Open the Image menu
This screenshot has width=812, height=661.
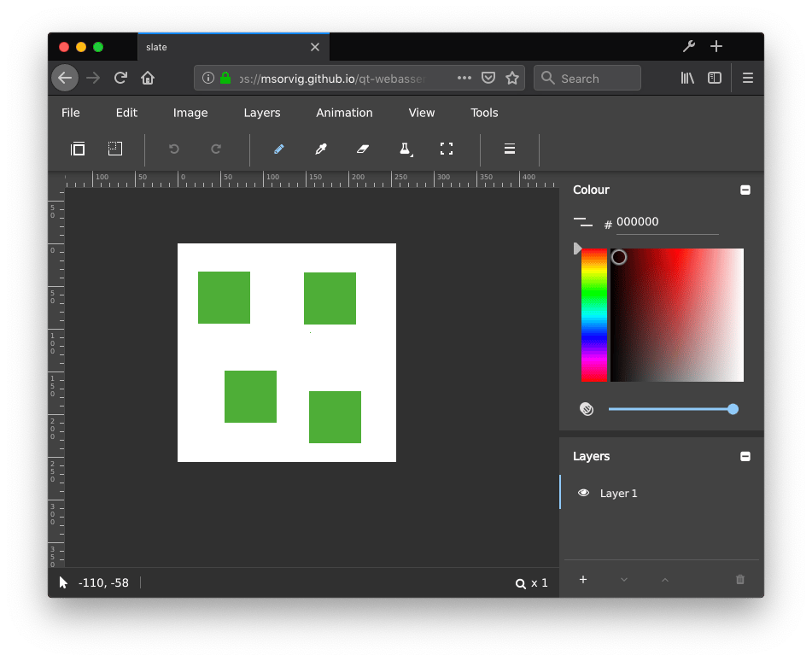point(190,112)
